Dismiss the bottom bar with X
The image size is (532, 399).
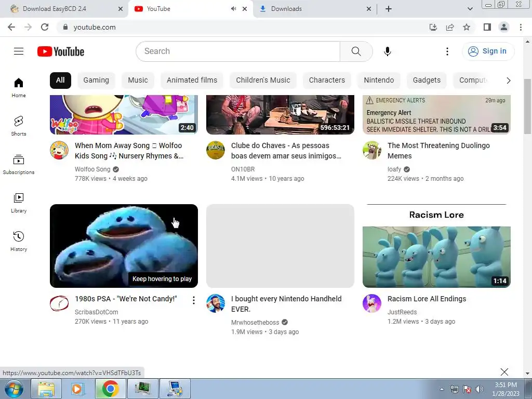[x=504, y=372]
